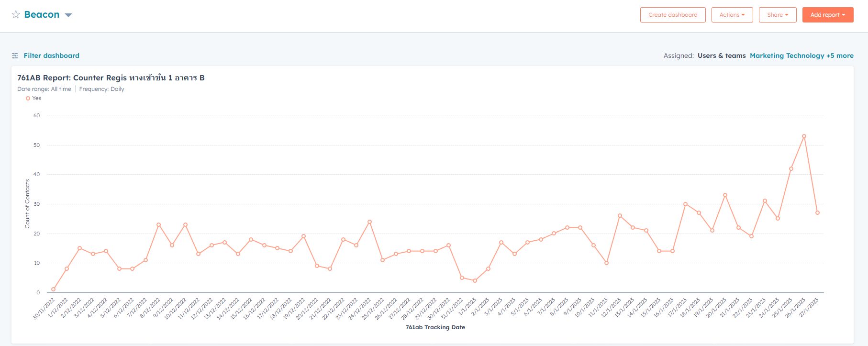Click the Date range: All time text
The width and height of the screenshot is (868, 346).
(44, 89)
